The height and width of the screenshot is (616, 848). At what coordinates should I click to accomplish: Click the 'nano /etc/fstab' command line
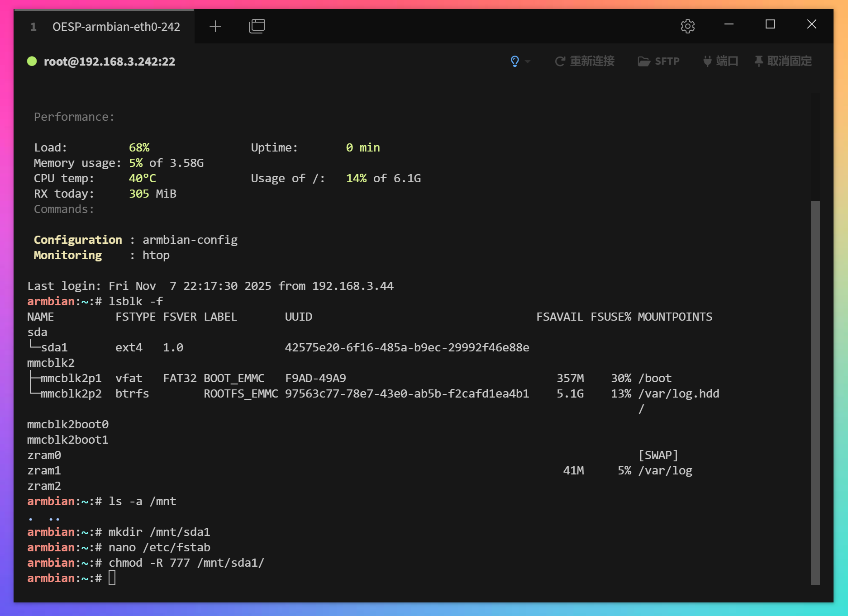pos(159,547)
